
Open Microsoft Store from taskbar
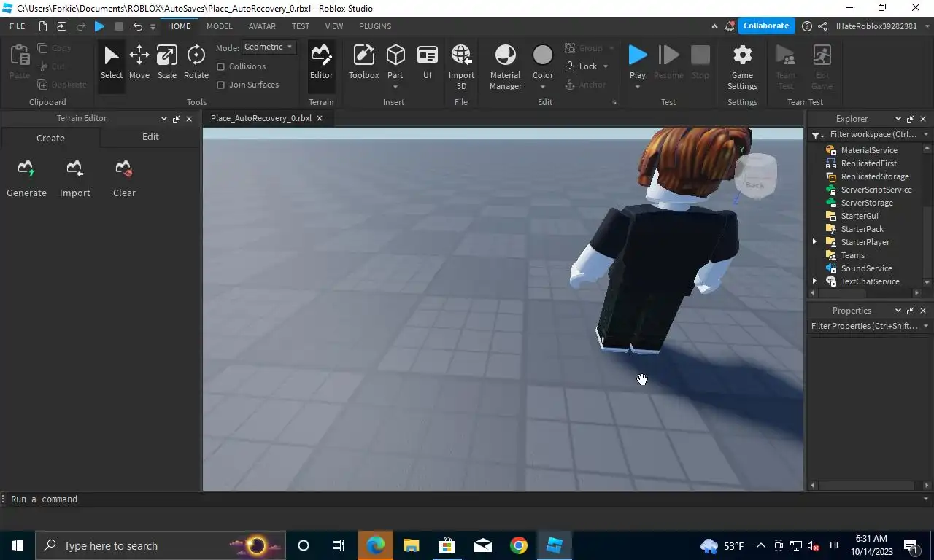point(447,545)
